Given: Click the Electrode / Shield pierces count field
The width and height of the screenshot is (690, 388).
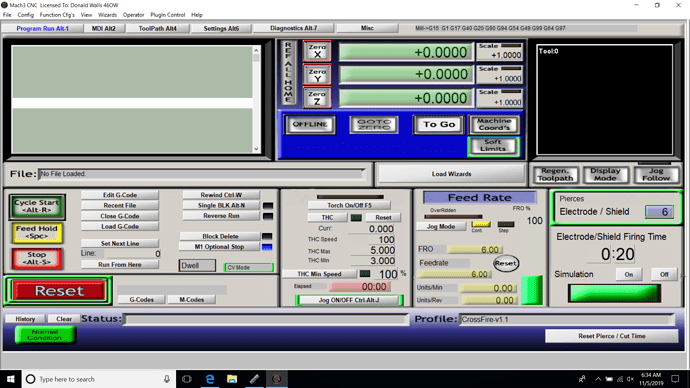Looking at the screenshot, I should click(659, 212).
